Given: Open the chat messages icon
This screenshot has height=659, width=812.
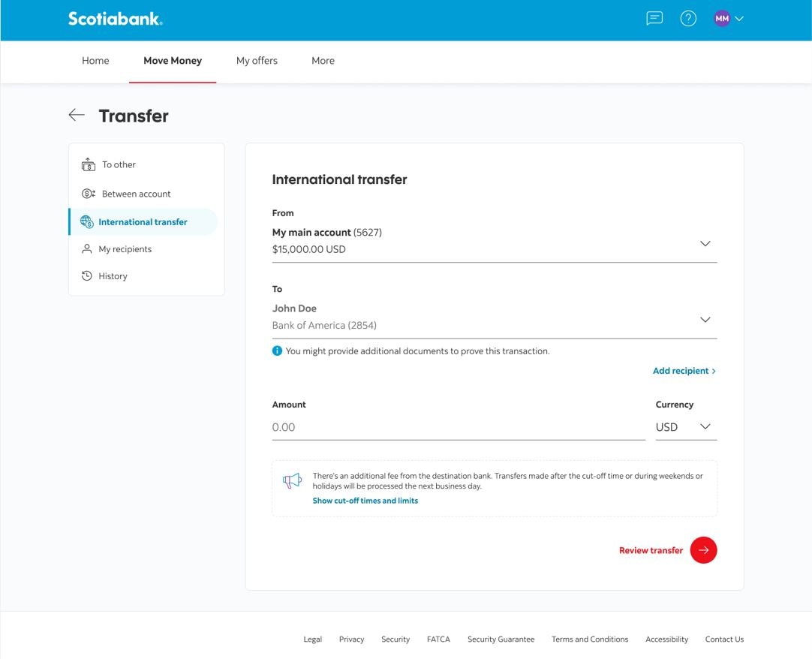Looking at the screenshot, I should point(654,19).
